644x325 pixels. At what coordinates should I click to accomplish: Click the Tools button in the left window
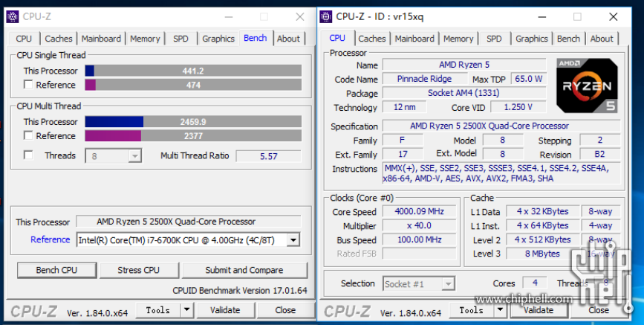point(158,310)
